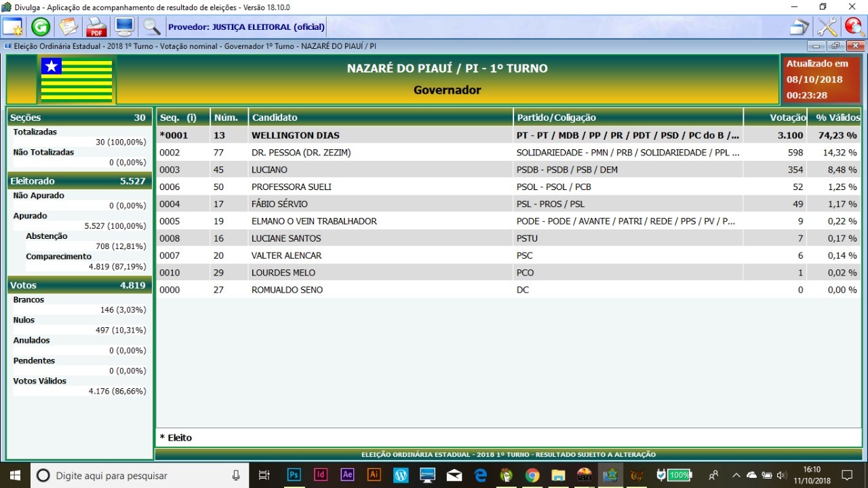Sort table by Candidato column header
Viewport: 868px width, 488px height.
(380, 117)
